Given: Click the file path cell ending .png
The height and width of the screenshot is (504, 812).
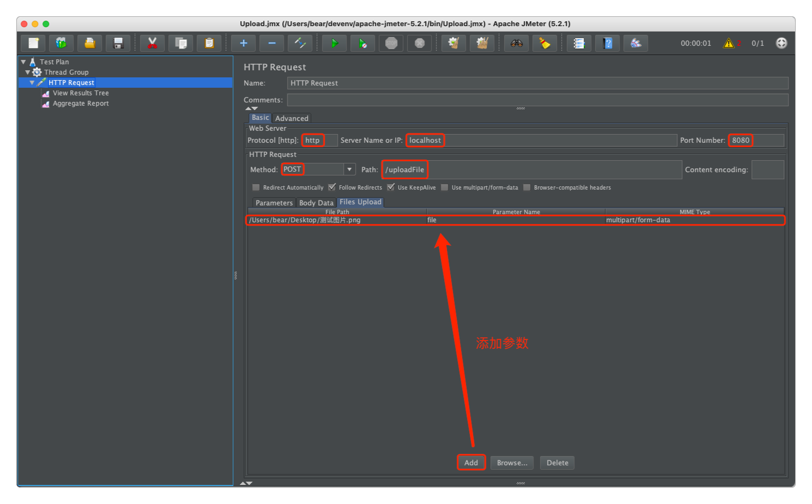Looking at the screenshot, I should [337, 220].
